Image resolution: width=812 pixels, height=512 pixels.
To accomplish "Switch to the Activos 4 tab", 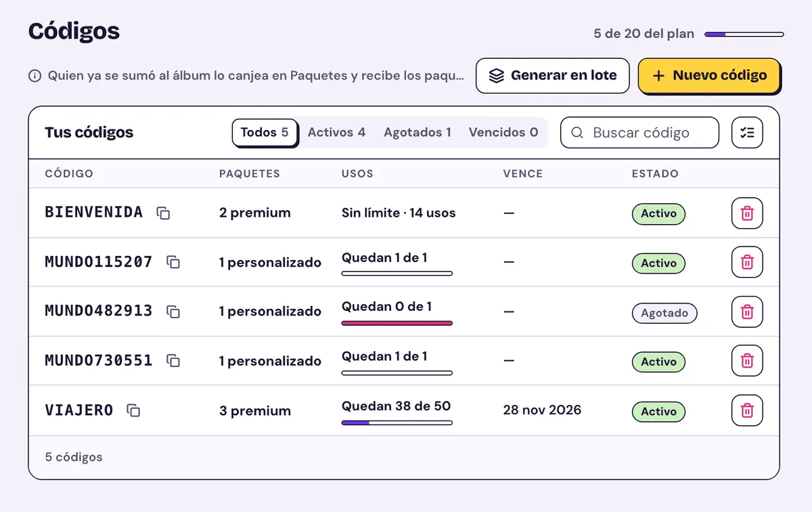I will click(x=336, y=133).
